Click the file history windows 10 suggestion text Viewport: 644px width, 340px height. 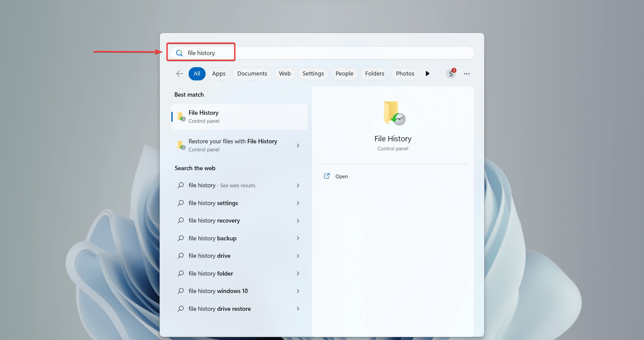click(x=218, y=291)
